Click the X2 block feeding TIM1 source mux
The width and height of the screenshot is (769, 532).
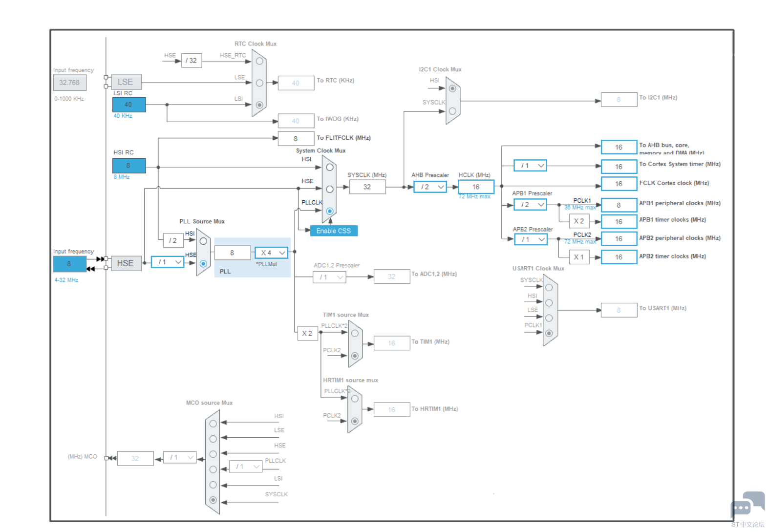(307, 333)
